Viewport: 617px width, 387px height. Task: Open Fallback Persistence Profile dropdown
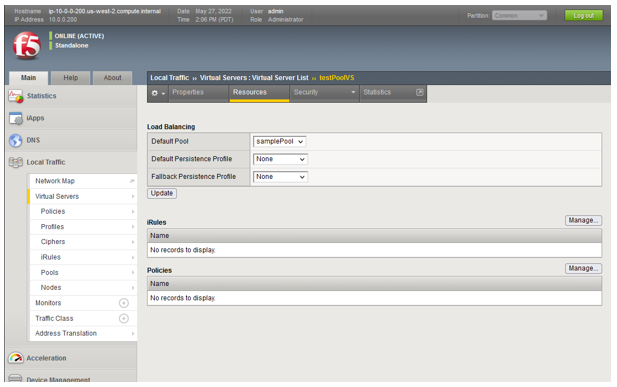(280, 177)
